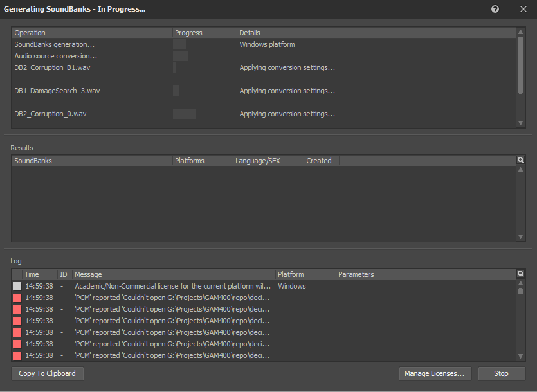Click the 'Windows platform' details cell
This screenshot has width=537, height=392.
[x=267, y=44]
